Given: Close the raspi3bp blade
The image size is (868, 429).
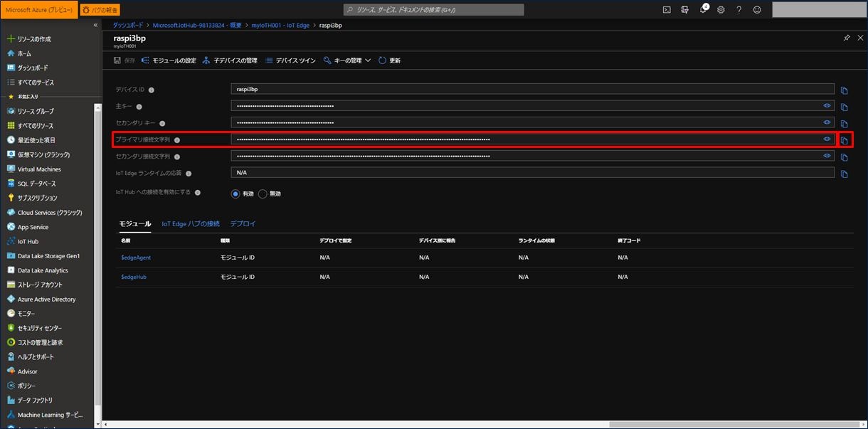Looking at the screenshot, I should pos(860,38).
